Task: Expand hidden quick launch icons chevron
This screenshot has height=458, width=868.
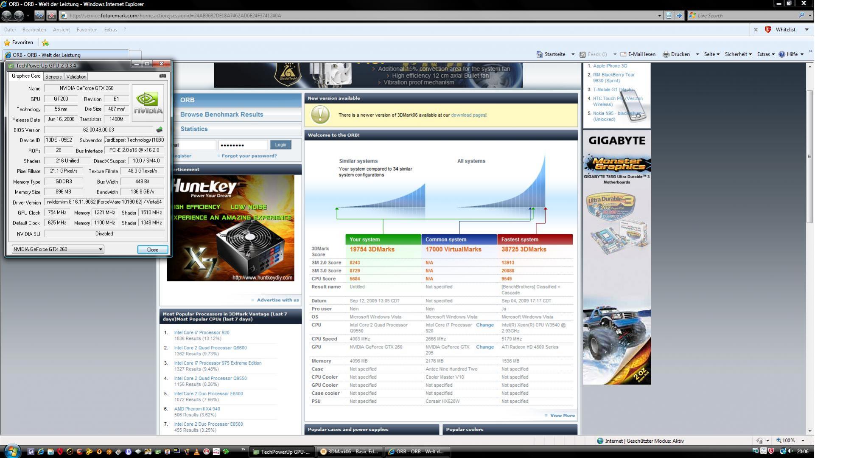Action: click(x=243, y=450)
